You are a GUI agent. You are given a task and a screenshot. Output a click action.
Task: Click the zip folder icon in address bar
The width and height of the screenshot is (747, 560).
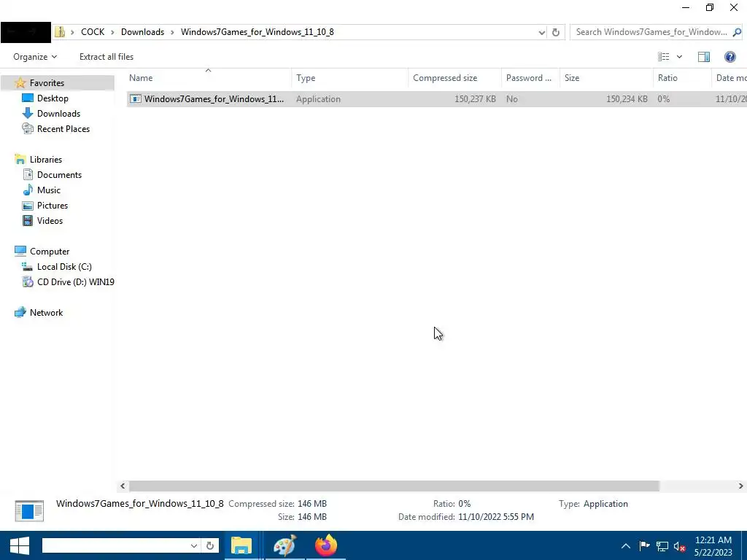click(x=60, y=32)
